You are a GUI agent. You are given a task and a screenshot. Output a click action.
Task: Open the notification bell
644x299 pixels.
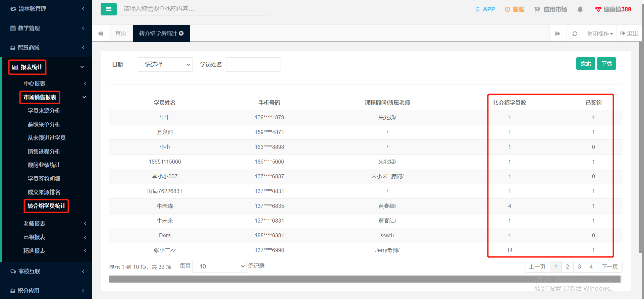(x=580, y=9)
